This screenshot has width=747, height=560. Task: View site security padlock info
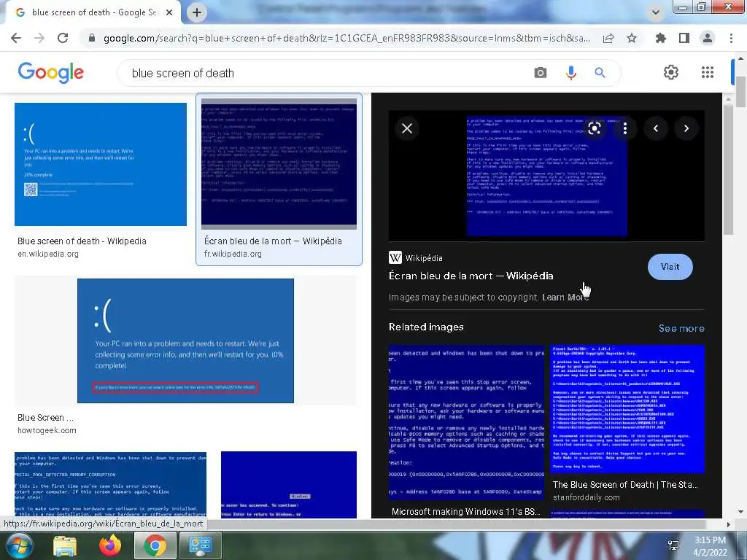point(92,38)
